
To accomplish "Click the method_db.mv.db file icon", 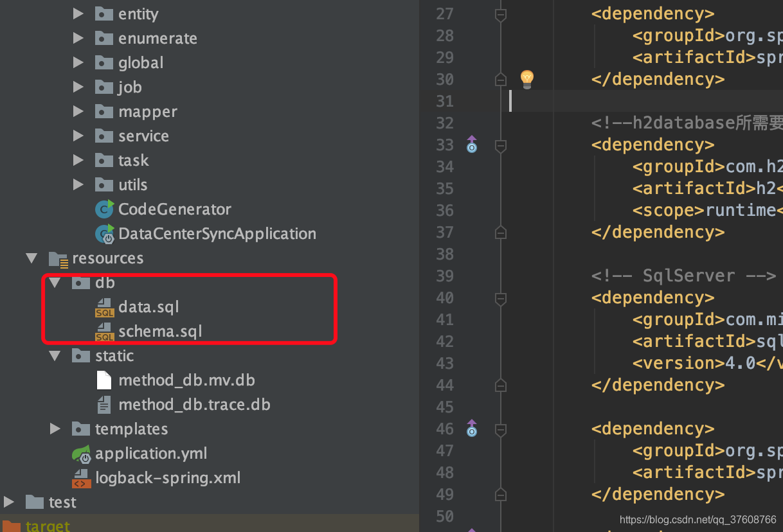I will pos(104,380).
